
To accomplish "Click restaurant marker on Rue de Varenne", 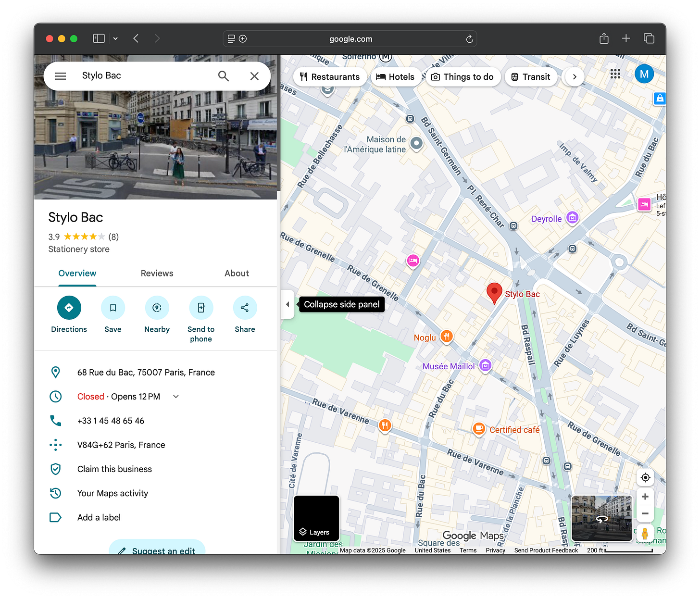I will pos(385,425).
